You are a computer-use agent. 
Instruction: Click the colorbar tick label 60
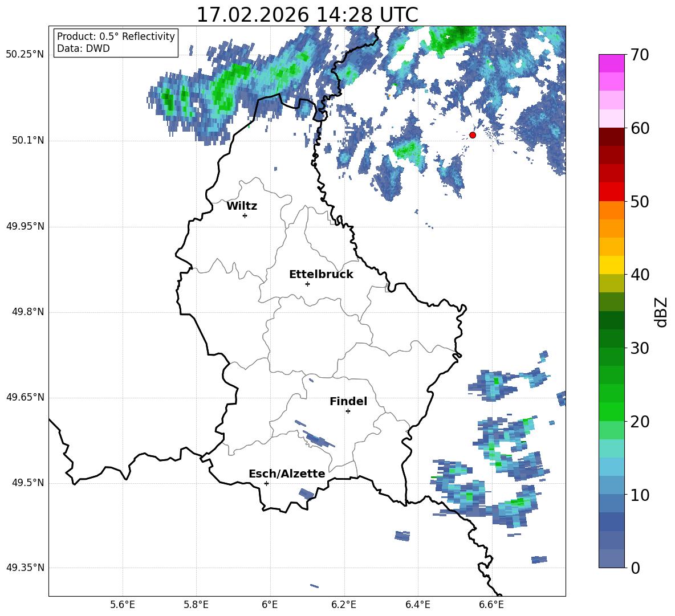(640, 128)
